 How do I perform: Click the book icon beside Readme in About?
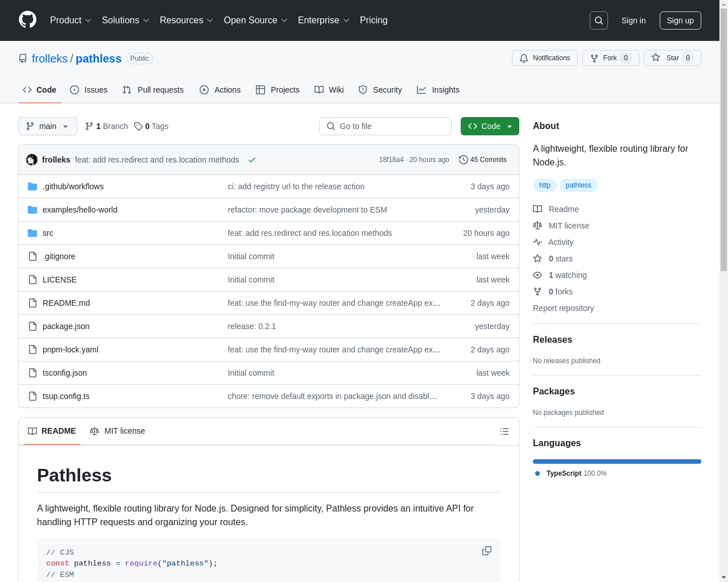pyautogui.click(x=537, y=209)
